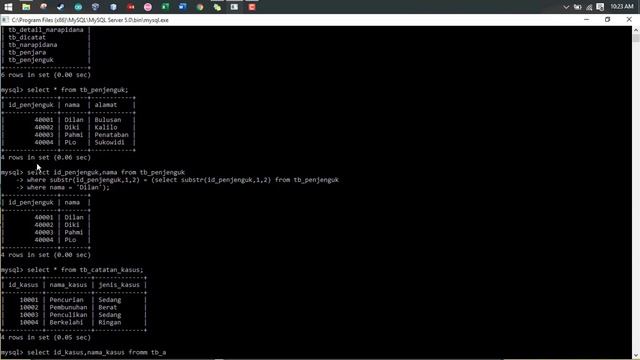This screenshot has height=360, width=640.
Task: Click the tb_narapidana table name
Action: click(33, 45)
